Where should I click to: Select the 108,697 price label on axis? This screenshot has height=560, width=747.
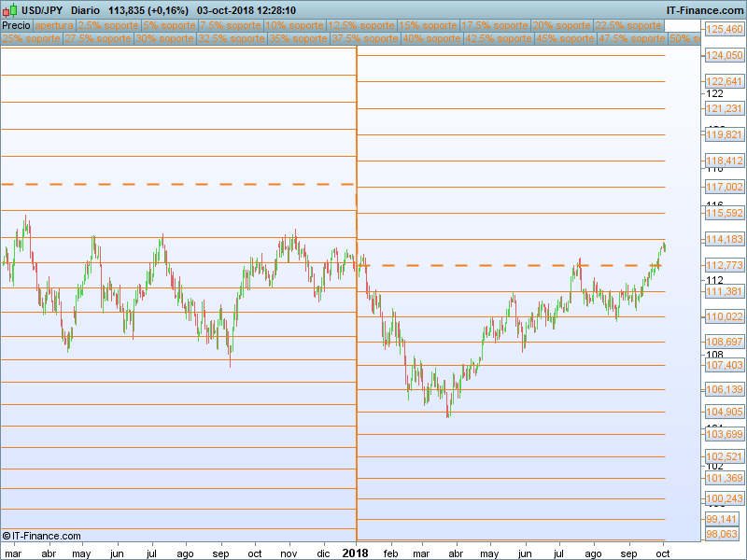click(x=724, y=342)
